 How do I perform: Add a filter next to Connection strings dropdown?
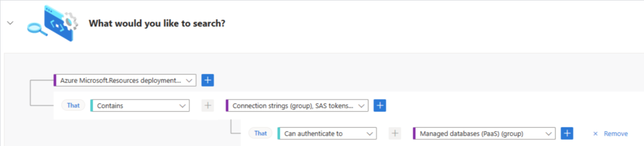(x=380, y=106)
